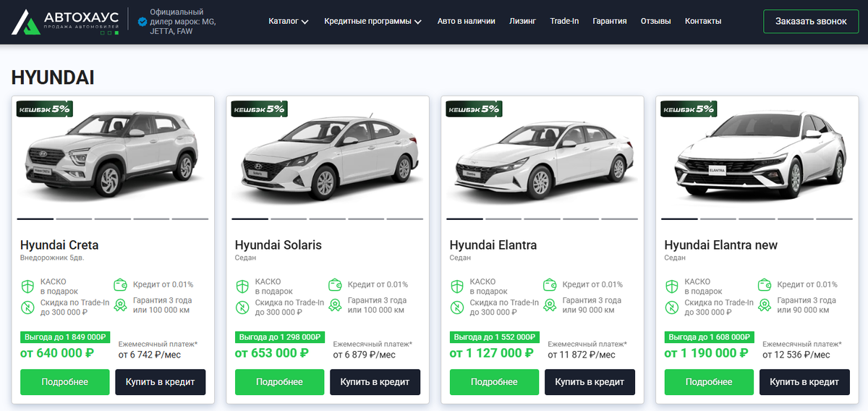Click Подробнее for the Hyundai Creta
This screenshot has height=411, width=868.
[x=65, y=382]
